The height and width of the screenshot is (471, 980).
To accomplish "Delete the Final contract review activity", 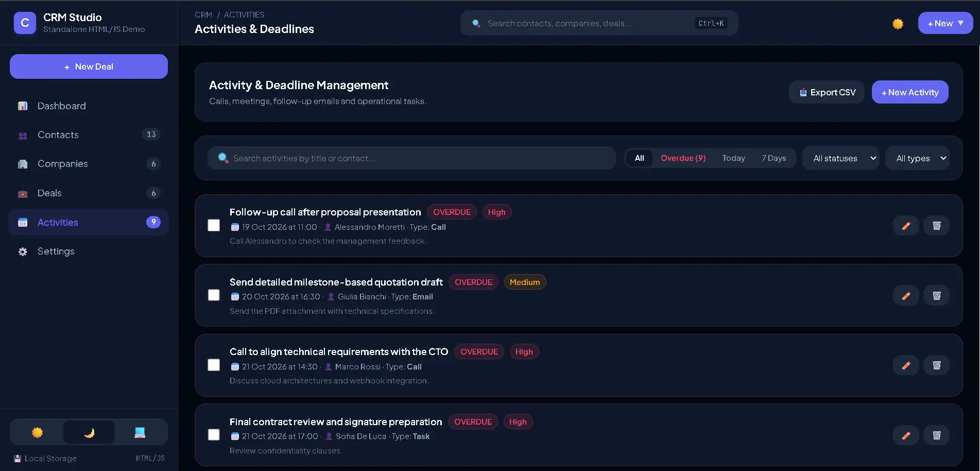I will pyautogui.click(x=937, y=435).
